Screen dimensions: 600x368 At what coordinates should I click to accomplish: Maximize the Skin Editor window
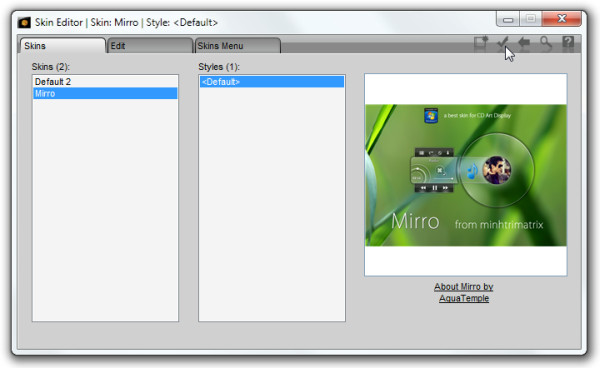point(530,19)
